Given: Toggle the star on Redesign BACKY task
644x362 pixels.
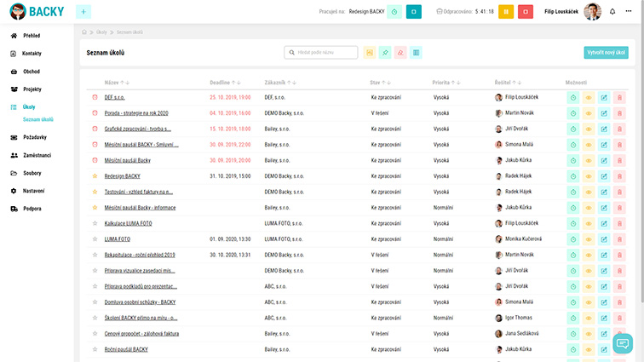Looking at the screenshot, I should pos(95,175).
